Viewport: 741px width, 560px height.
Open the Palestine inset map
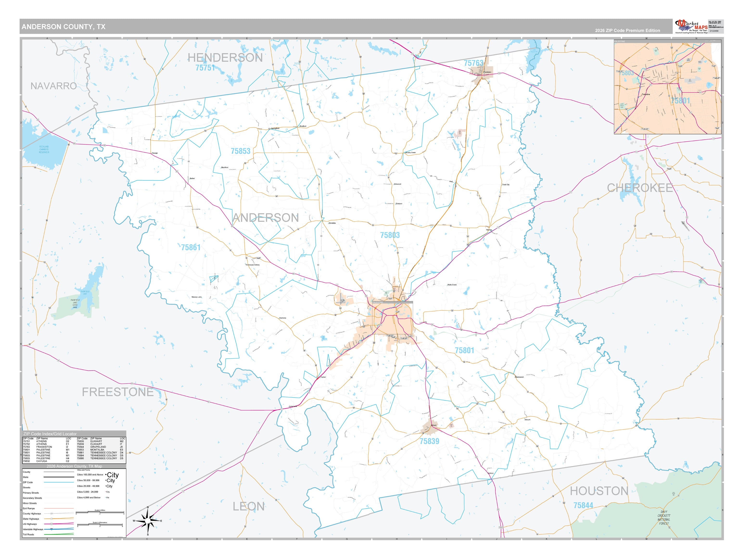pos(667,87)
